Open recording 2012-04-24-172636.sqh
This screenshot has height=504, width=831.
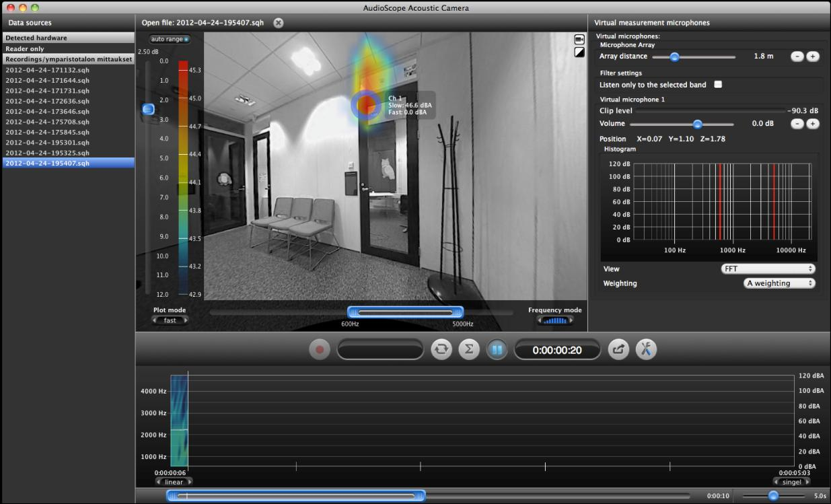point(68,101)
